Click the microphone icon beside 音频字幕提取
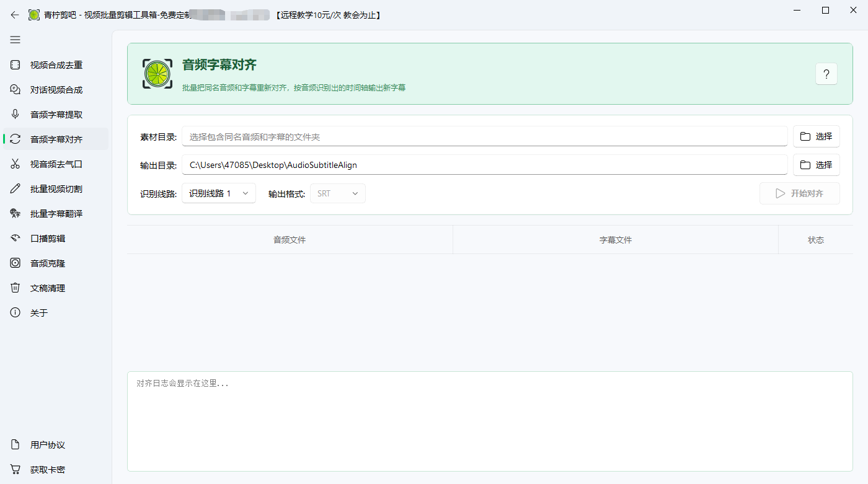 pyautogui.click(x=15, y=115)
